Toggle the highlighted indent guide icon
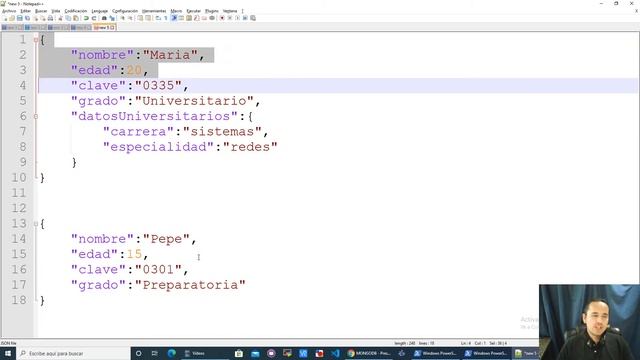This screenshot has width=640, height=360. 174,18
